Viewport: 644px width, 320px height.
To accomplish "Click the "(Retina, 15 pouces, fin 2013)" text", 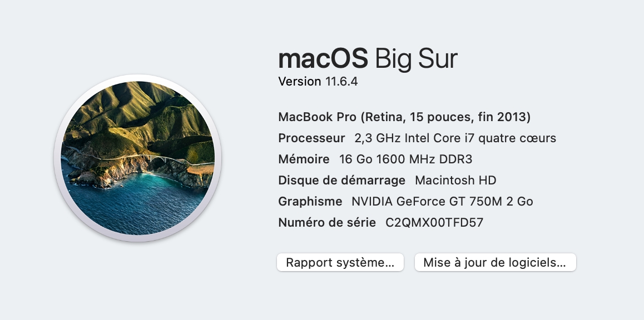I will (445, 117).
